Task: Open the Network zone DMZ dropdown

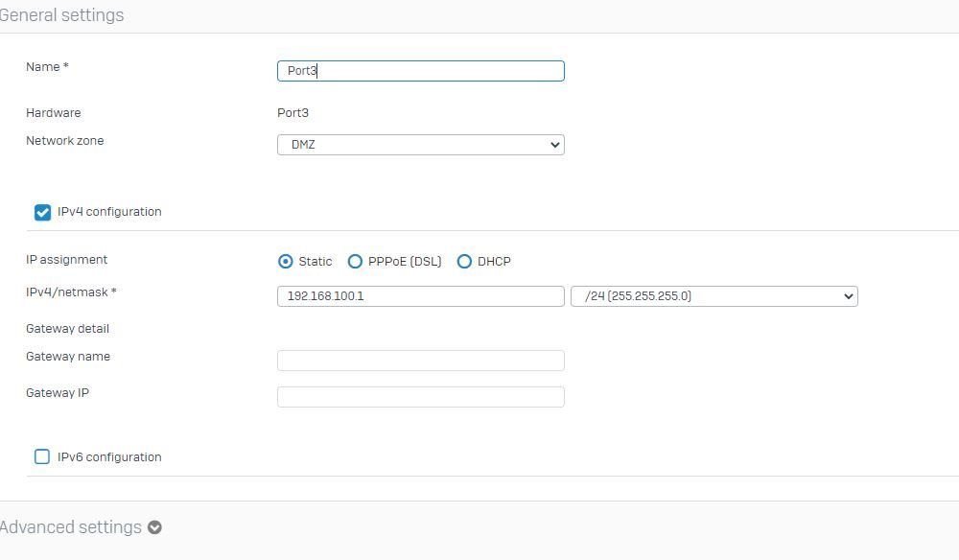Action: tap(421, 145)
